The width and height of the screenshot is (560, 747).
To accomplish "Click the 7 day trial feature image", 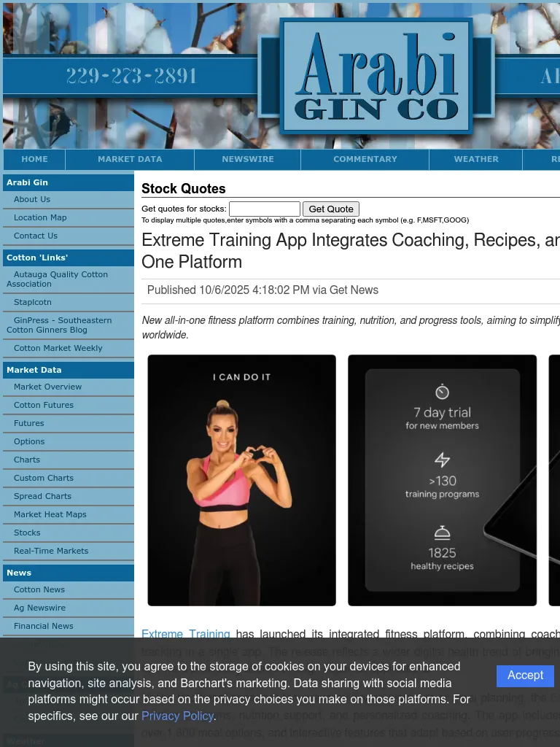I will (442, 480).
